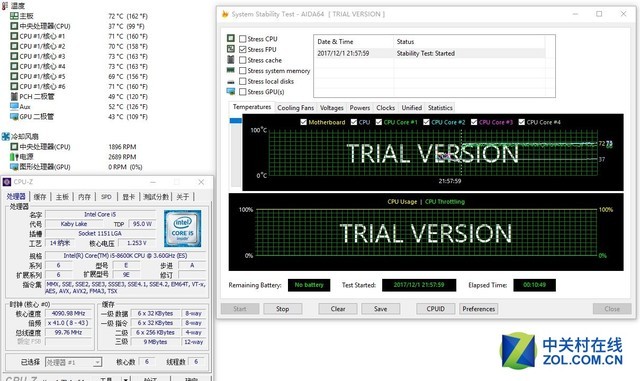Click the PCH 二极管 sensor icon

click(x=14, y=96)
